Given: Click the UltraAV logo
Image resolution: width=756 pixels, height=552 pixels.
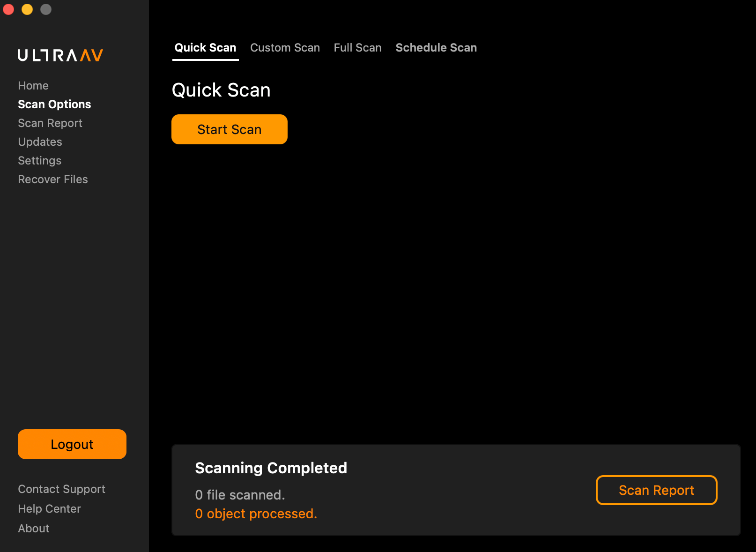Looking at the screenshot, I should [x=60, y=55].
